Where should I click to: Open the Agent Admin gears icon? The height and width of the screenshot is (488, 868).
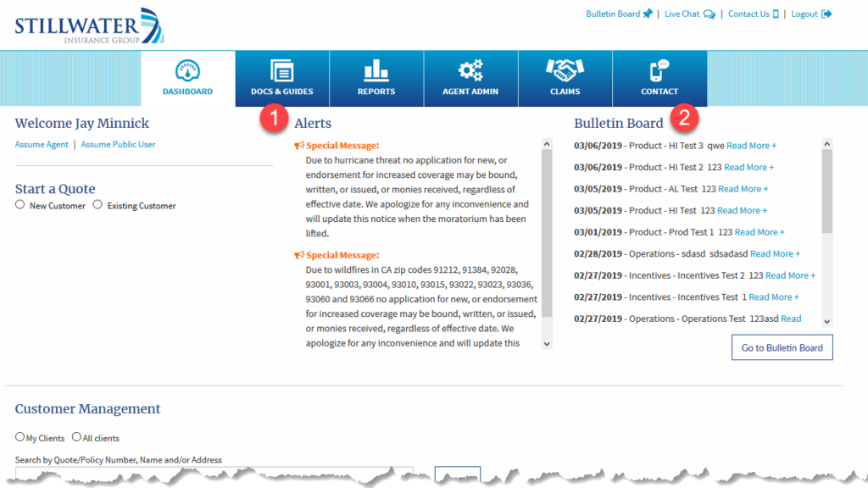point(470,70)
